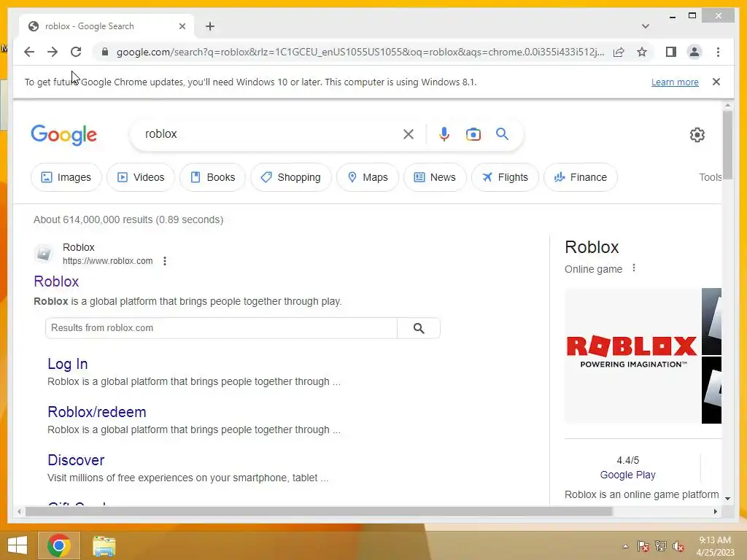The width and height of the screenshot is (747, 560).
Task: Click the Results from roblox.com field
Action: (x=222, y=328)
